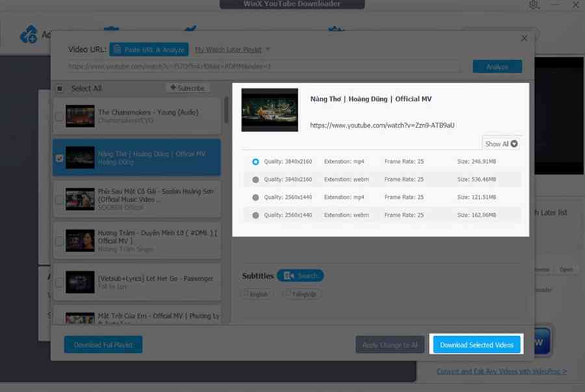Click Download Selected Videos button

tap(476, 345)
